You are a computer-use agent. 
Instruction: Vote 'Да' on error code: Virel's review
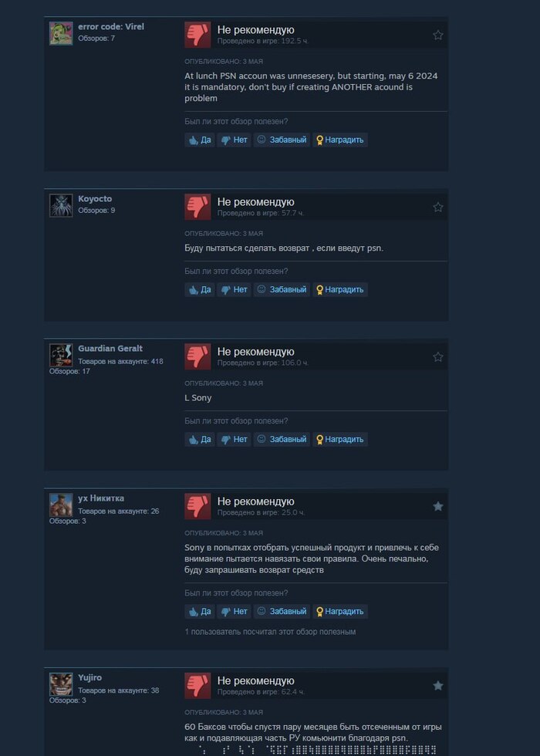click(x=200, y=140)
